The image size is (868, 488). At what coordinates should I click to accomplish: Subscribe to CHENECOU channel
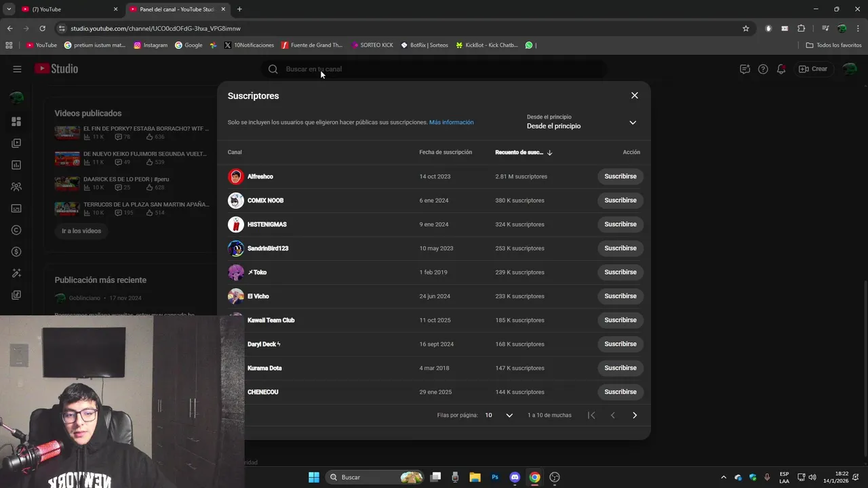point(620,392)
